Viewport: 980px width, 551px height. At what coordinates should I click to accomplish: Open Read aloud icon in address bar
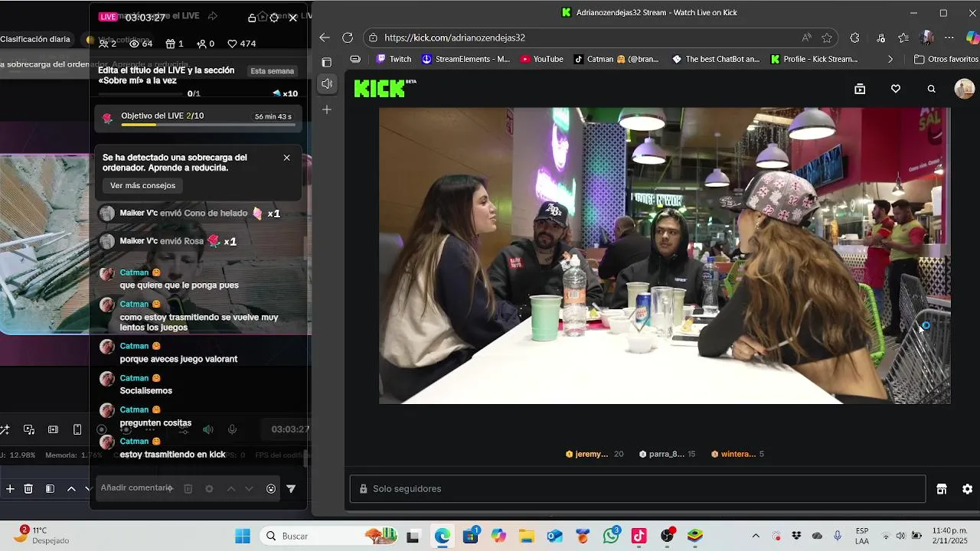[807, 37]
